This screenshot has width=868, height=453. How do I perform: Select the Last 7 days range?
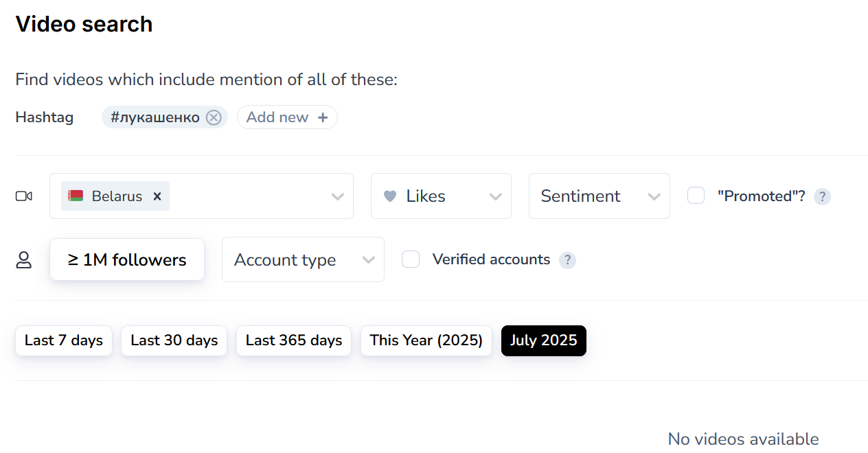coord(64,340)
